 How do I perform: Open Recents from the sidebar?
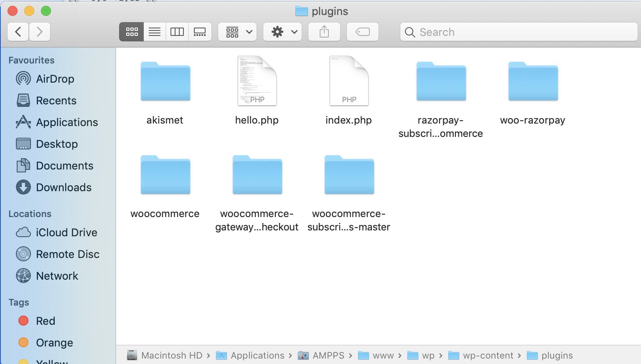coord(56,101)
